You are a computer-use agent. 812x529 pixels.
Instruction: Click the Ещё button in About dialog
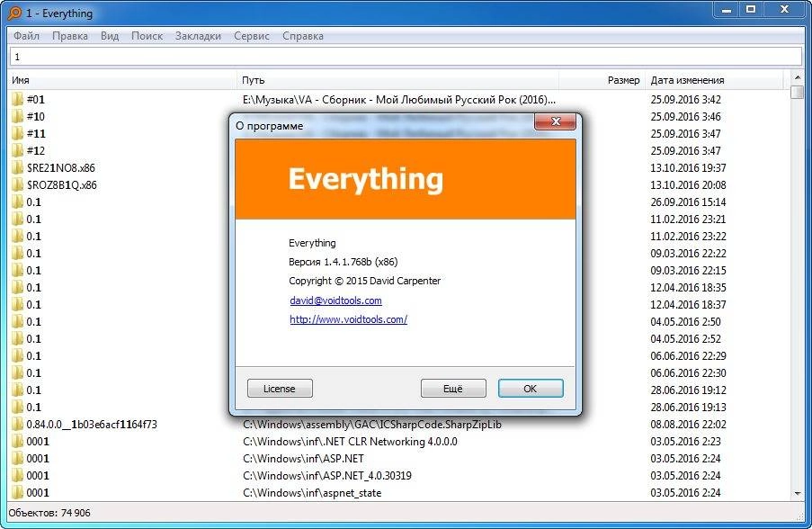pyautogui.click(x=453, y=389)
